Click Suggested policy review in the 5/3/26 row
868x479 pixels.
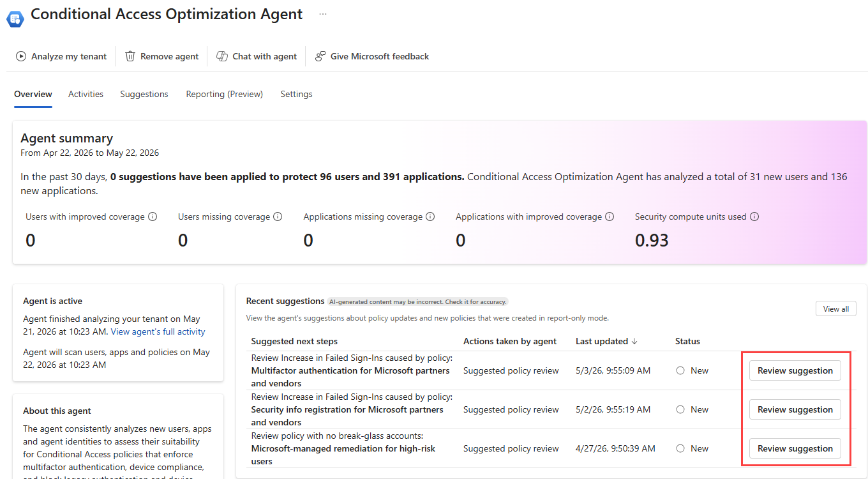tap(511, 371)
